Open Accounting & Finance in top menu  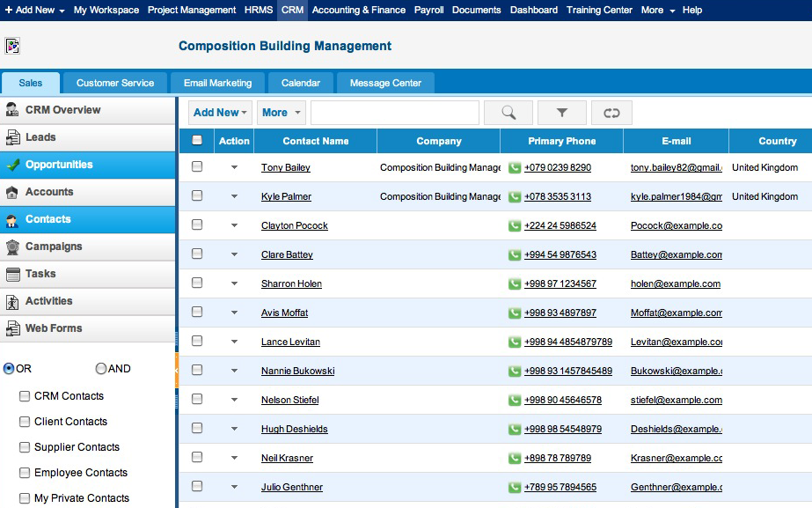pos(358,10)
